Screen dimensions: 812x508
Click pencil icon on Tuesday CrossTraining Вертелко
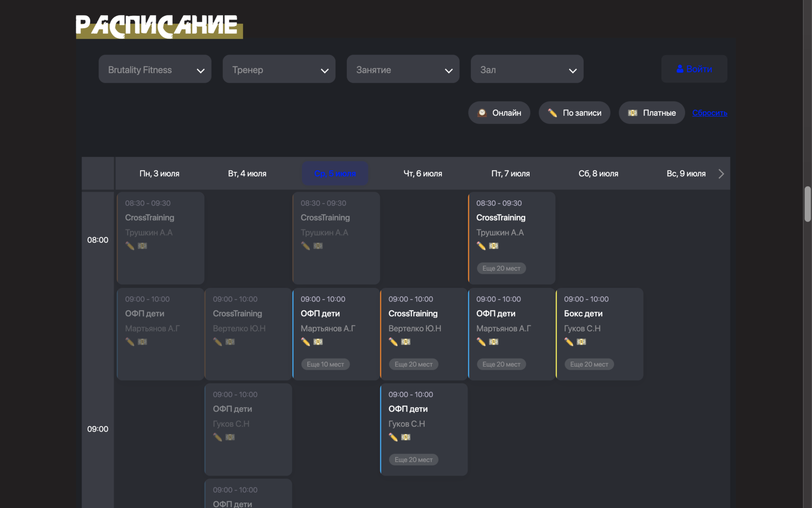pos(217,342)
